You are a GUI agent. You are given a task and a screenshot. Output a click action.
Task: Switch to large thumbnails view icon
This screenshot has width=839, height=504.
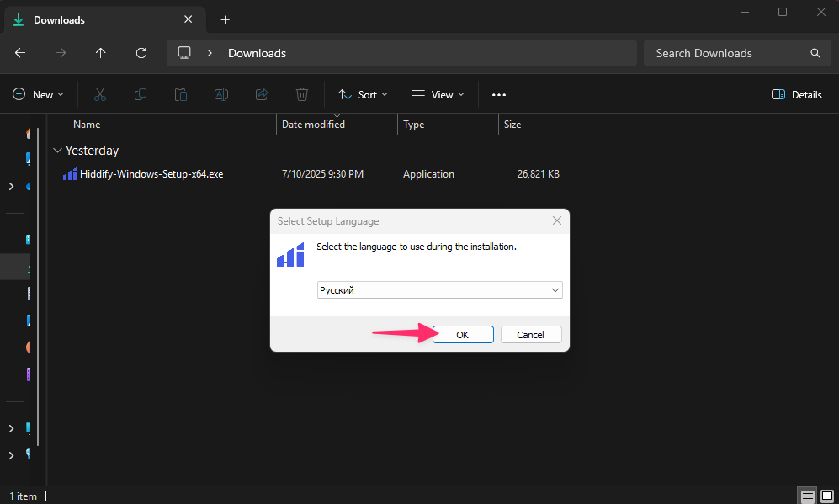pyautogui.click(x=827, y=496)
